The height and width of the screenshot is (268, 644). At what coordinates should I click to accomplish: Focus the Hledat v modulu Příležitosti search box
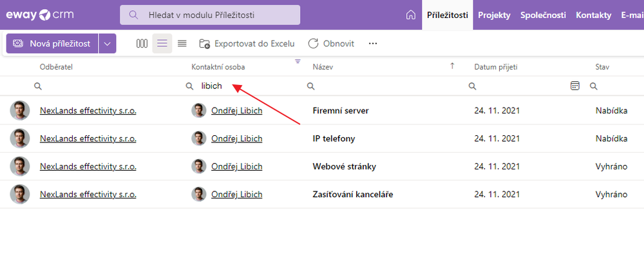tap(210, 15)
